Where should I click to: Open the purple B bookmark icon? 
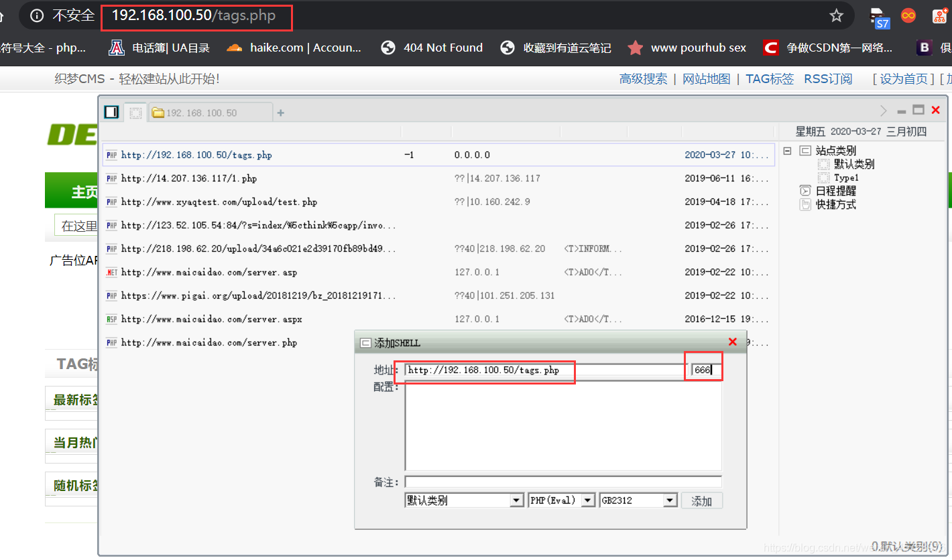(x=925, y=48)
